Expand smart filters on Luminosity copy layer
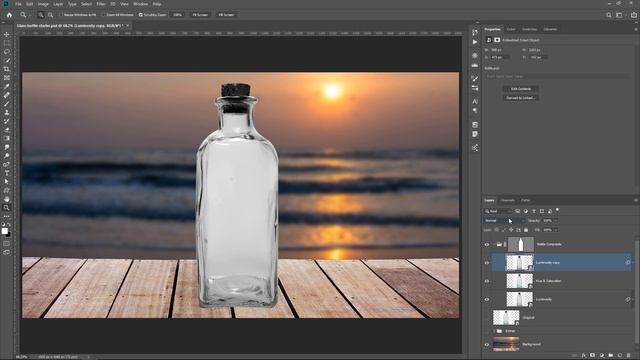This screenshot has width=640, height=360. click(633, 262)
